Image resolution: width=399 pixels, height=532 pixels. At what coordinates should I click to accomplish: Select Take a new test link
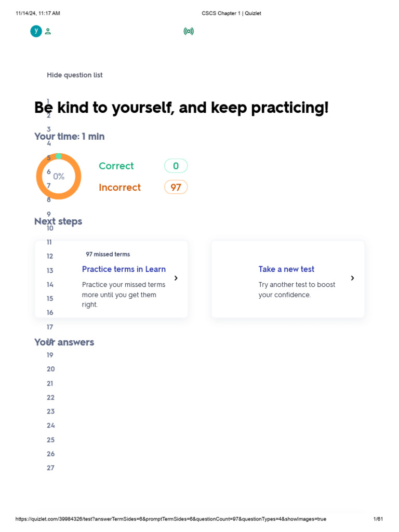(286, 269)
